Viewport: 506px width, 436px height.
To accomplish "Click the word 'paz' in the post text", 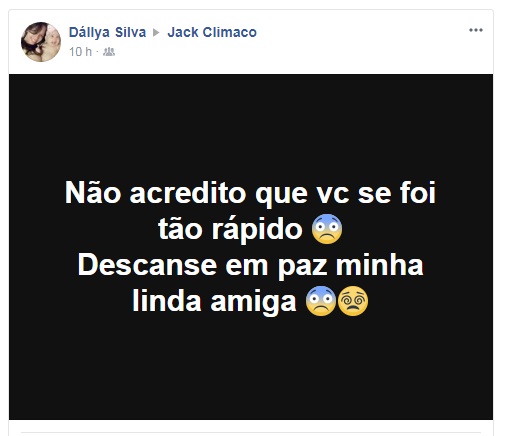I will [303, 266].
